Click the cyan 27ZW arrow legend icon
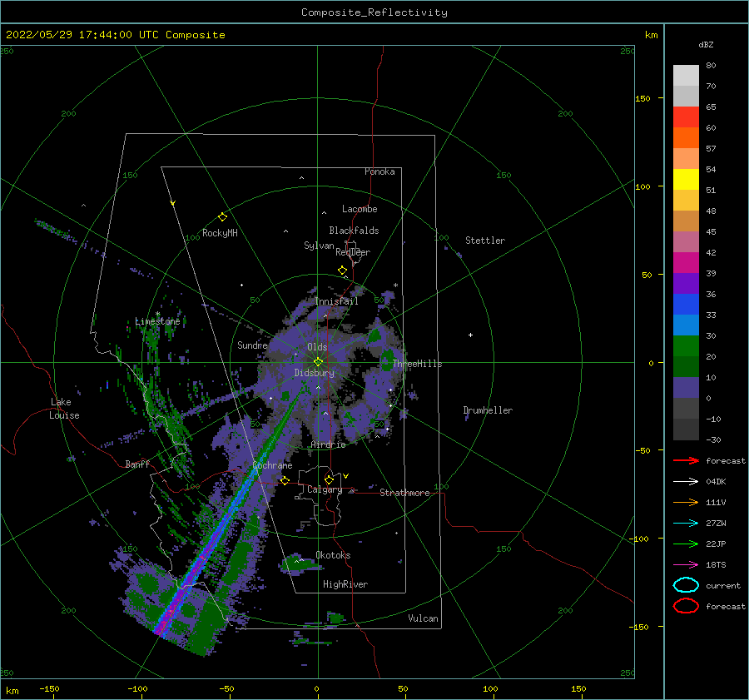 686,524
